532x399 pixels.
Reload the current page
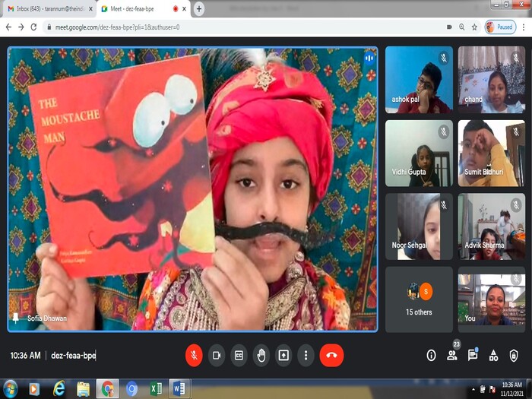click(x=33, y=27)
